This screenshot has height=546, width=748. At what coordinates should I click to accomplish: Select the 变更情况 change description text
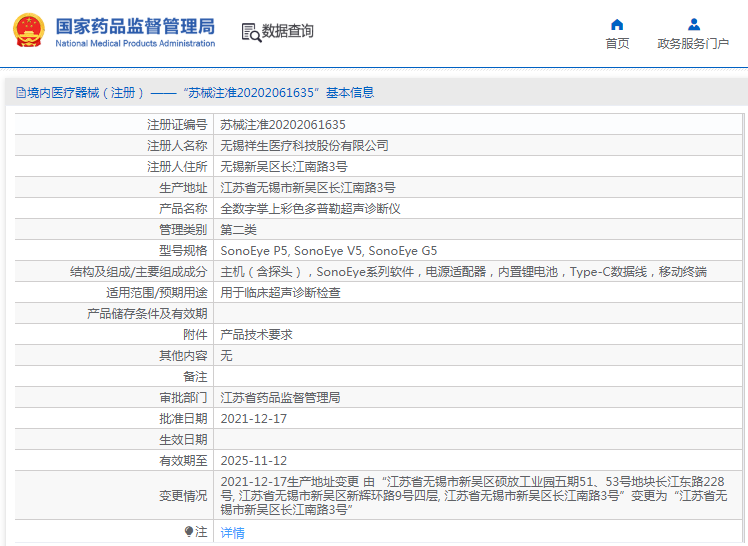[474, 495]
